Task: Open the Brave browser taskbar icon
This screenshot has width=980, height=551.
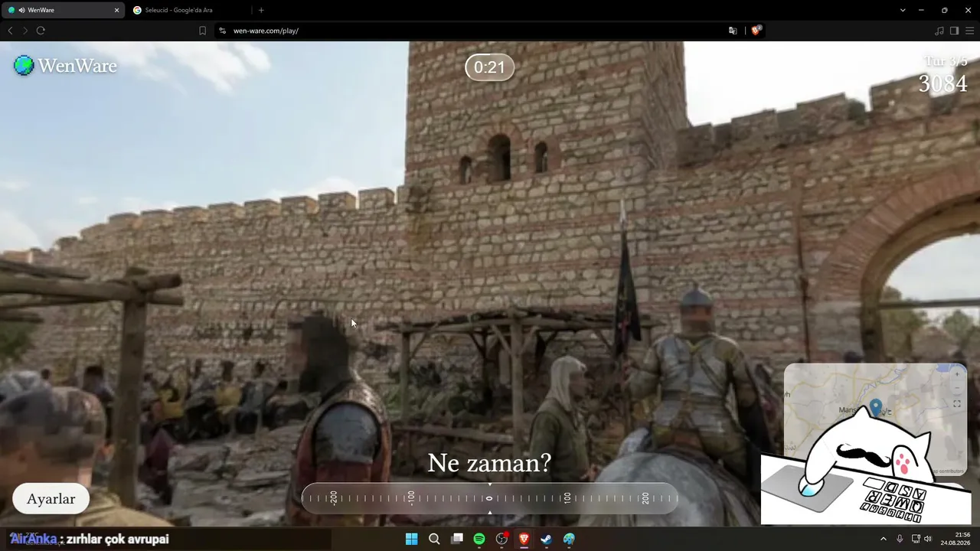Action: coord(524,539)
